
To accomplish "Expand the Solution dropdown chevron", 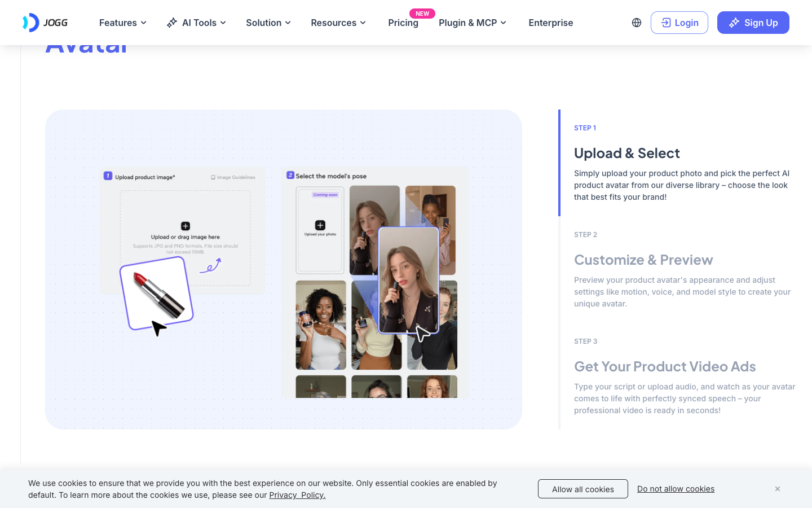I will (x=288, y=23).
